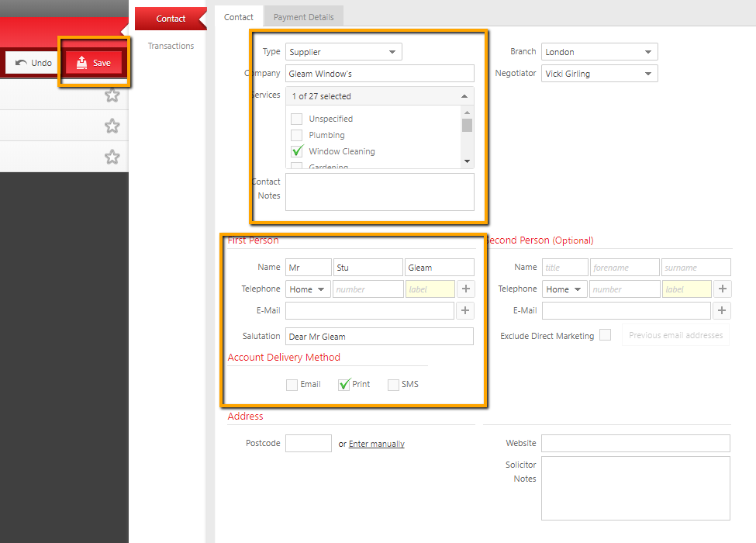Click Previous email addresses button
Screen dimensions: 756x543
675,335
